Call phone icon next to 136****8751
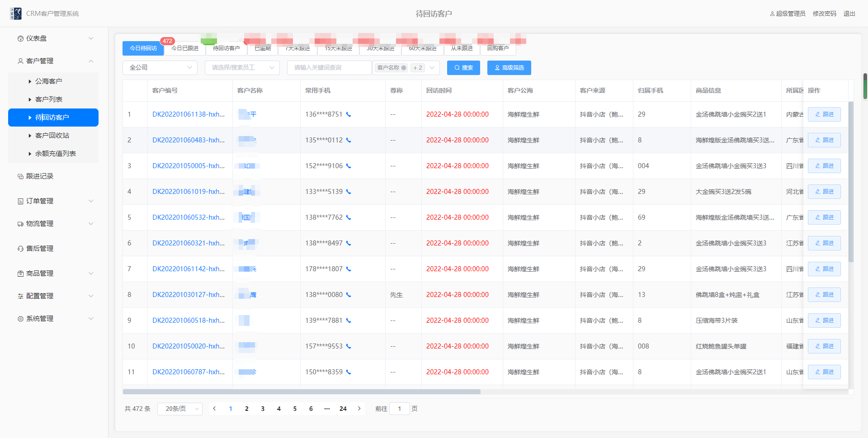The width and height of the screenshot is (868, 438). tap(349, 114)
